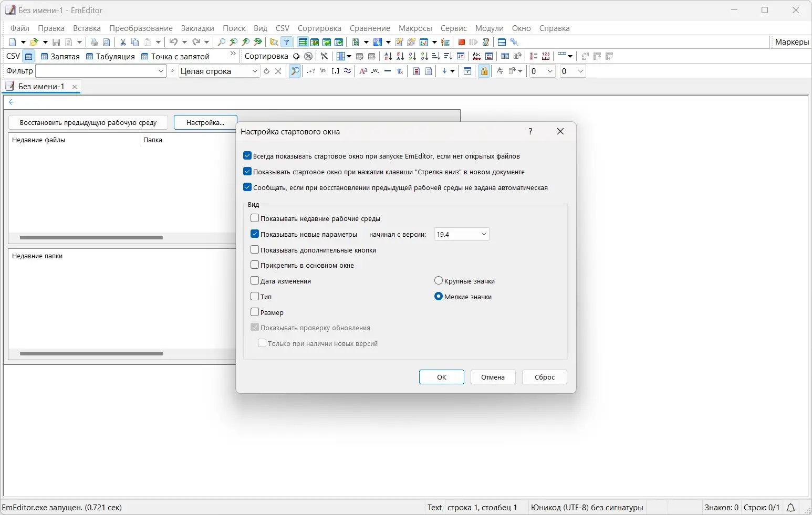The image size is (812, 515).
Task: Open the version 19.4 dropdown
Action: 462,234
